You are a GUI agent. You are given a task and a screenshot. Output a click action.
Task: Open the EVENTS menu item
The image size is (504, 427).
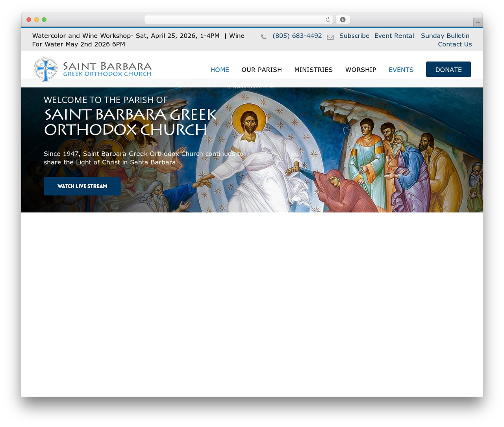(x=401, y=70)
